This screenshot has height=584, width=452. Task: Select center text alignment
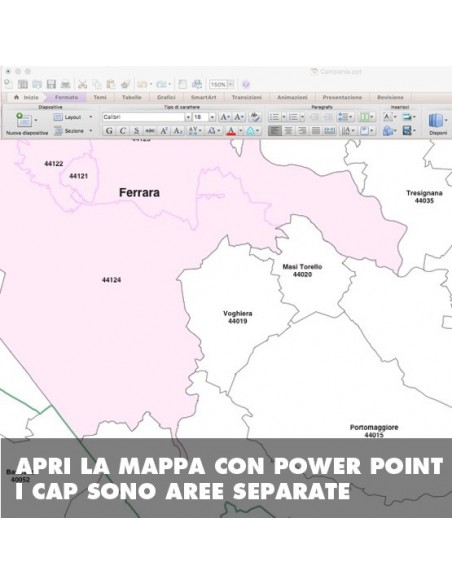coord(288,130)
